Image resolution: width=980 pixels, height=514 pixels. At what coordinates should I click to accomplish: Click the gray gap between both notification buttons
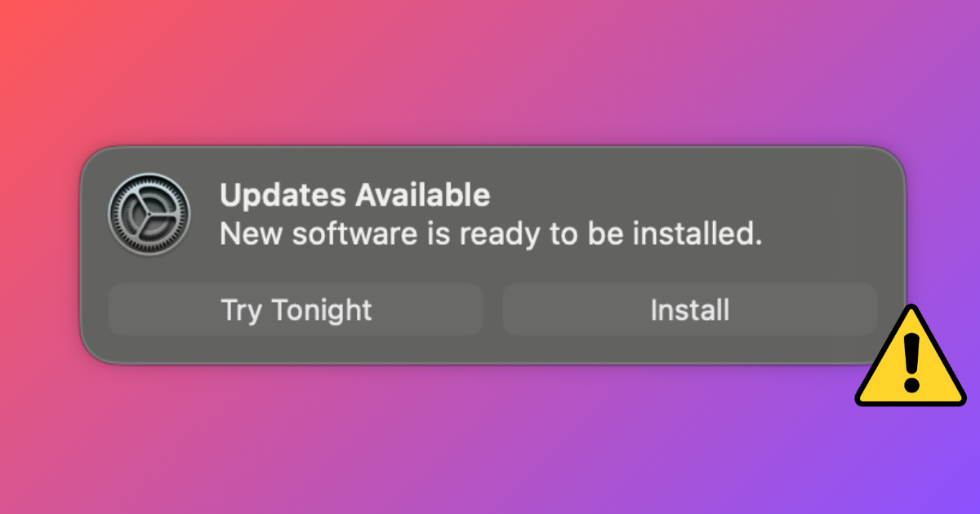click(492, 310)
